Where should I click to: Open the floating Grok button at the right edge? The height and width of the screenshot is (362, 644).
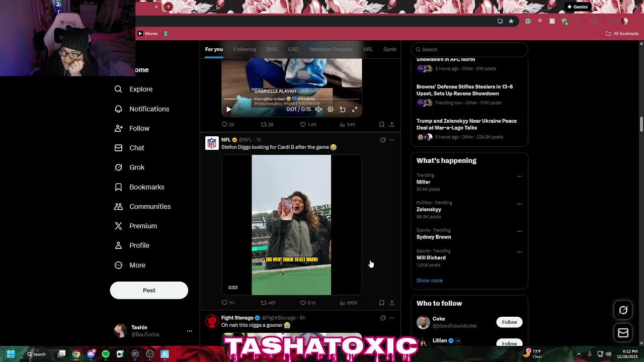coord(623,310)
